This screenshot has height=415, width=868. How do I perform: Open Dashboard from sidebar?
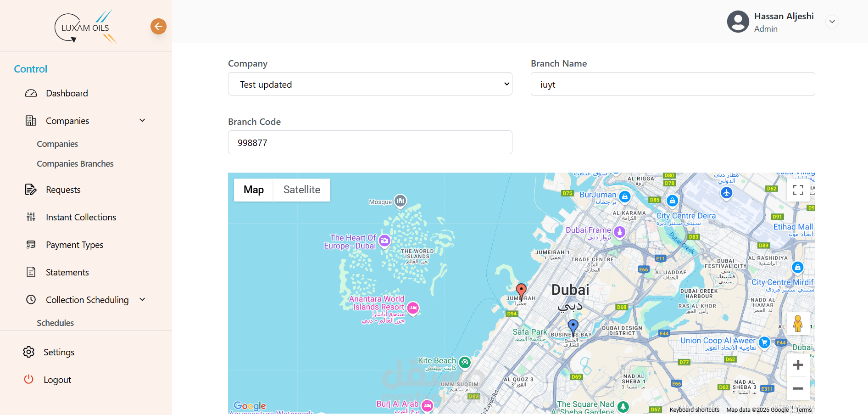coord(67,93)
